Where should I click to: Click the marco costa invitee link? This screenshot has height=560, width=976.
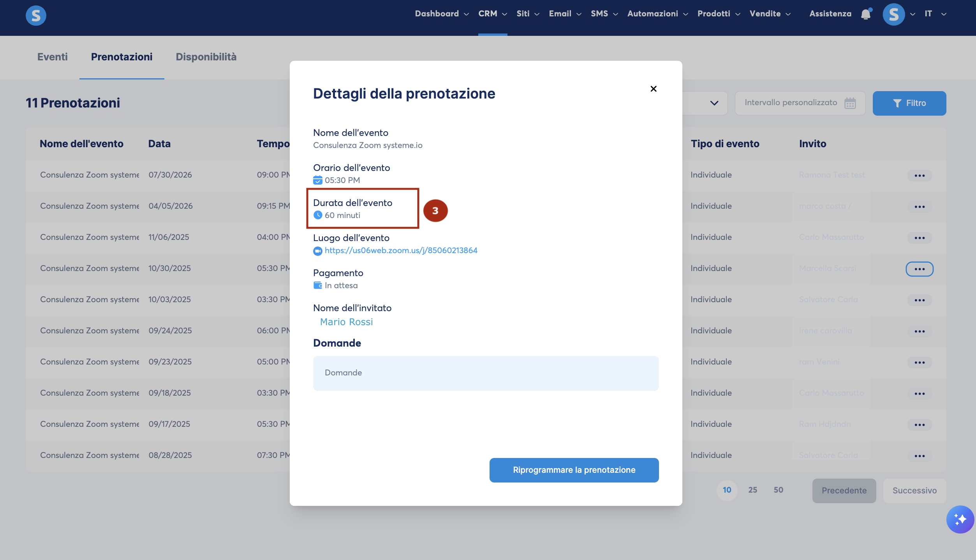click(x=825, y=206)
